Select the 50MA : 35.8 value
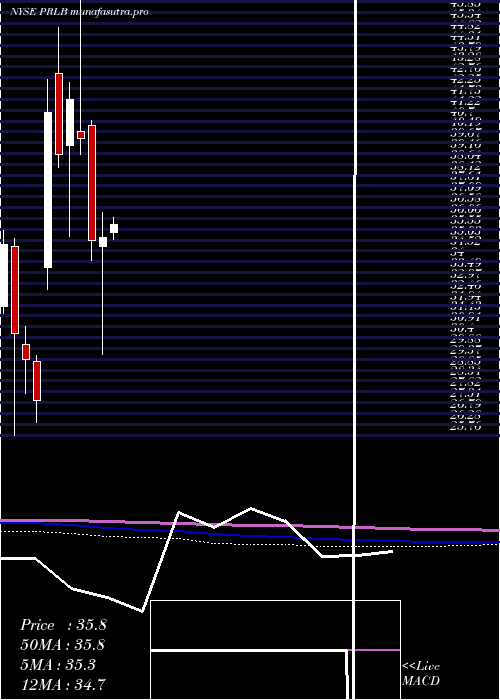This screenshot has width=500, height=700. point(63,645)
